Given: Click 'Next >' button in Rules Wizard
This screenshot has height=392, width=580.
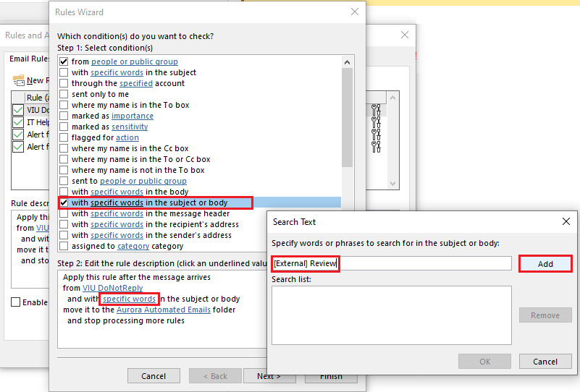Looking at the screenshot, I should (269, 376).
